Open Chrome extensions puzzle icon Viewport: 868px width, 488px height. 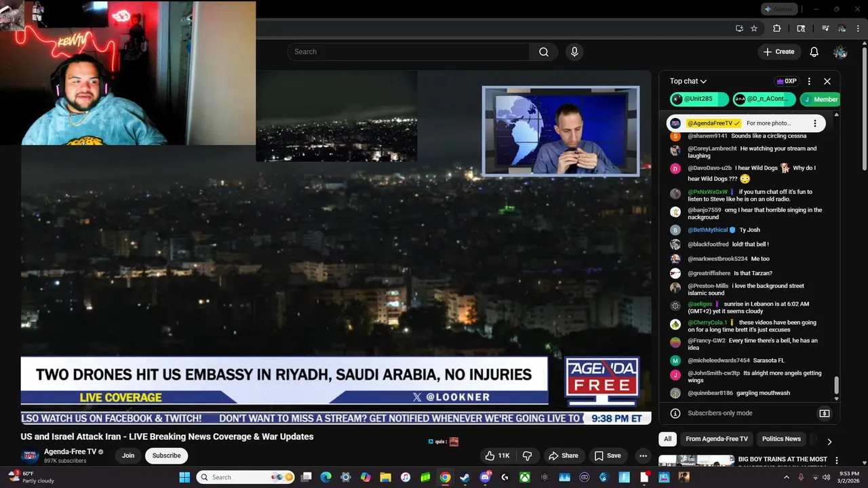pos(777,28)
